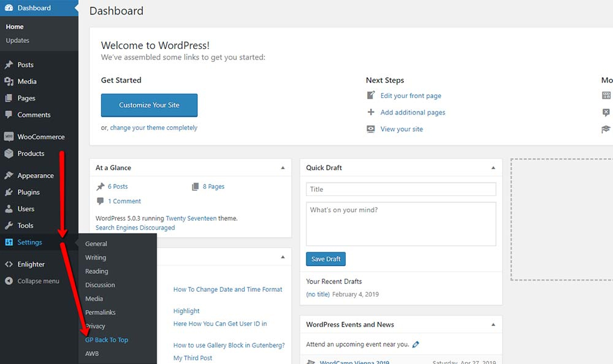Open the My Third Post link
The height and width of the screenshot is (364, 613).
pos(192,358)
